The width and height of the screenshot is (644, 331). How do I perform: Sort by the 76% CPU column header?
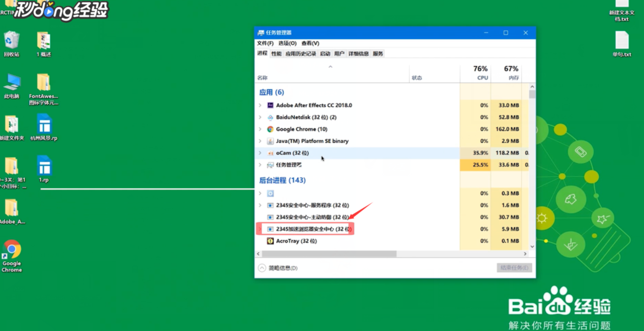475,73
